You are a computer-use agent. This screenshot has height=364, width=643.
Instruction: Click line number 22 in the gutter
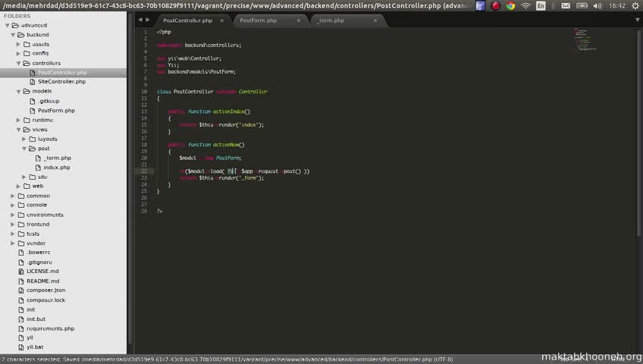coord(144,171)
